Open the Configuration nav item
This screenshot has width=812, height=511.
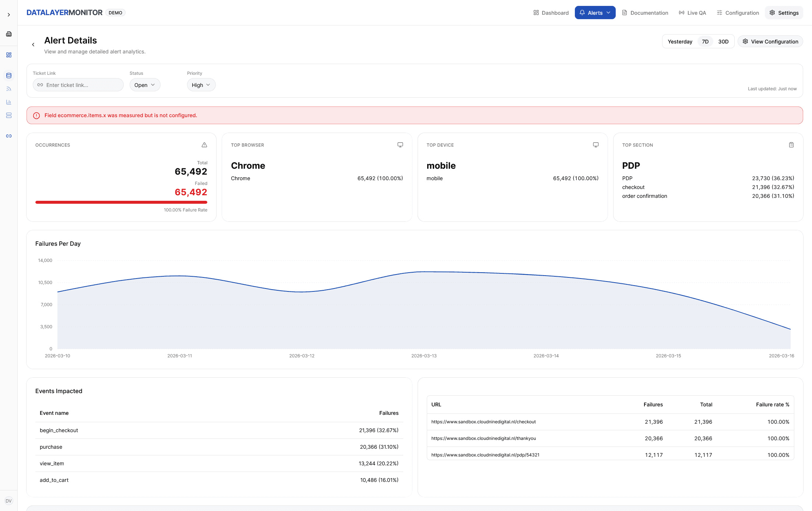tap(738, 13)
